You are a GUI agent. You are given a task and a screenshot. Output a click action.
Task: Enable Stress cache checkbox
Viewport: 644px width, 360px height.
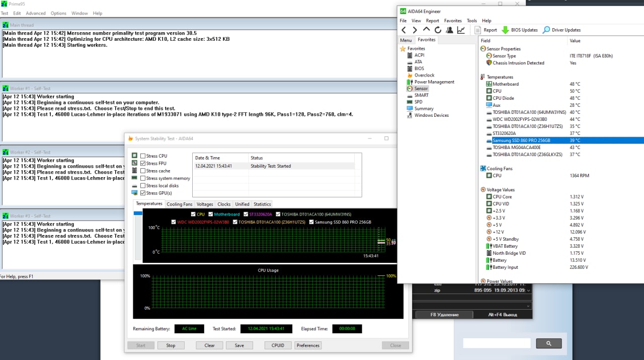pyautogui.click(x=143, y=171)
